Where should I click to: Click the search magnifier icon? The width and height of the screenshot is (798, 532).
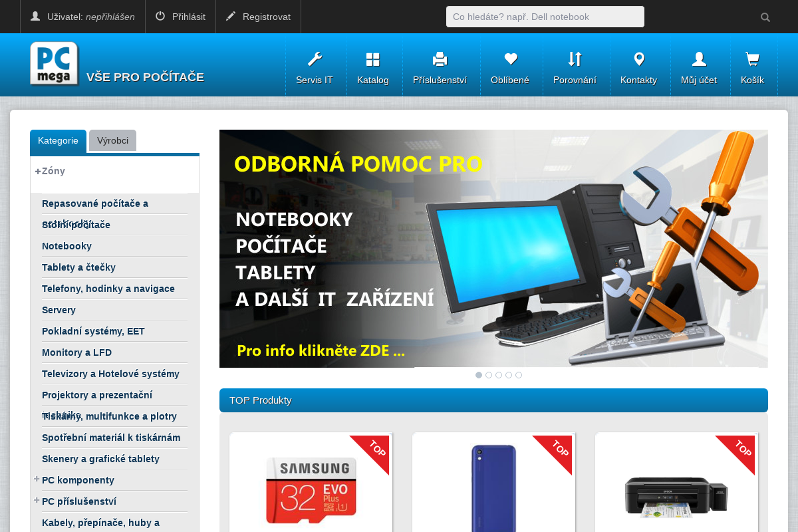(x=765, y=17)
